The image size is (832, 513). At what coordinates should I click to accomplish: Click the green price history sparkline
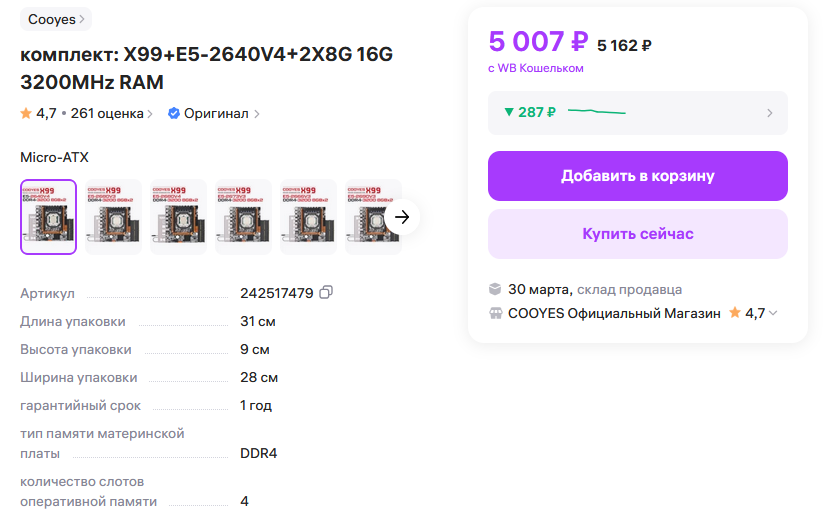pyautogui.click(x=596, y=111)
